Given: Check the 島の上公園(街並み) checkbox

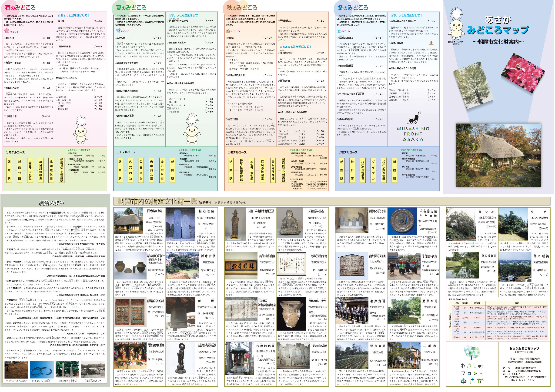Looking at the screenshot, I should click(390, 90).
